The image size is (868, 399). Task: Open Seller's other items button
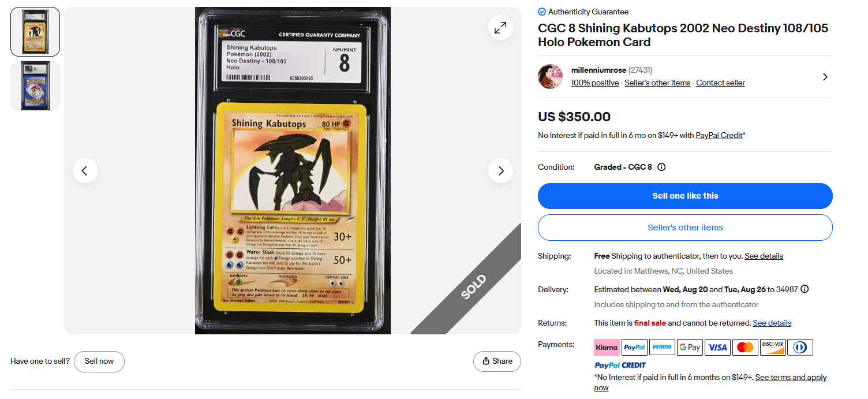coord(685,228)
